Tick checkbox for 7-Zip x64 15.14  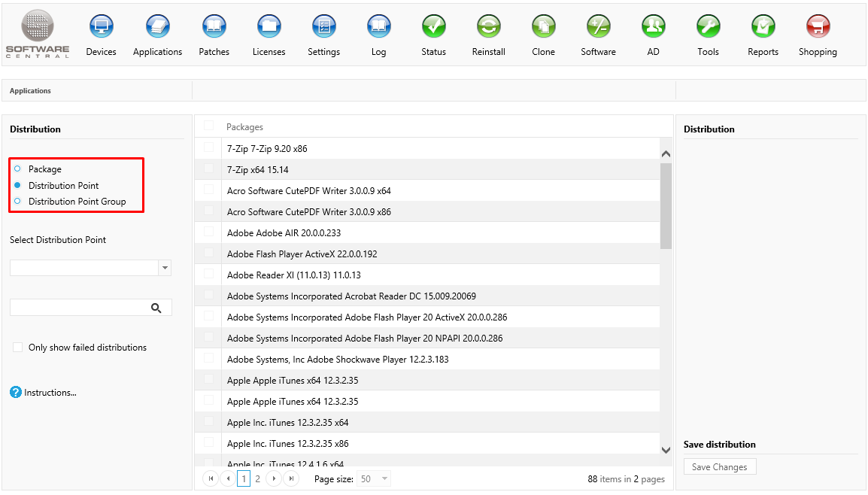208,169
